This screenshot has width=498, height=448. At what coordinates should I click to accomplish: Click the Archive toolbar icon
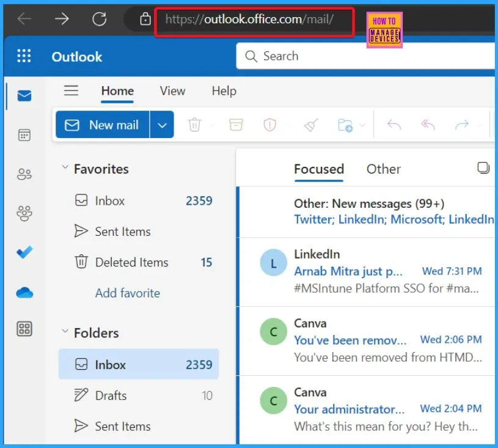236,125
